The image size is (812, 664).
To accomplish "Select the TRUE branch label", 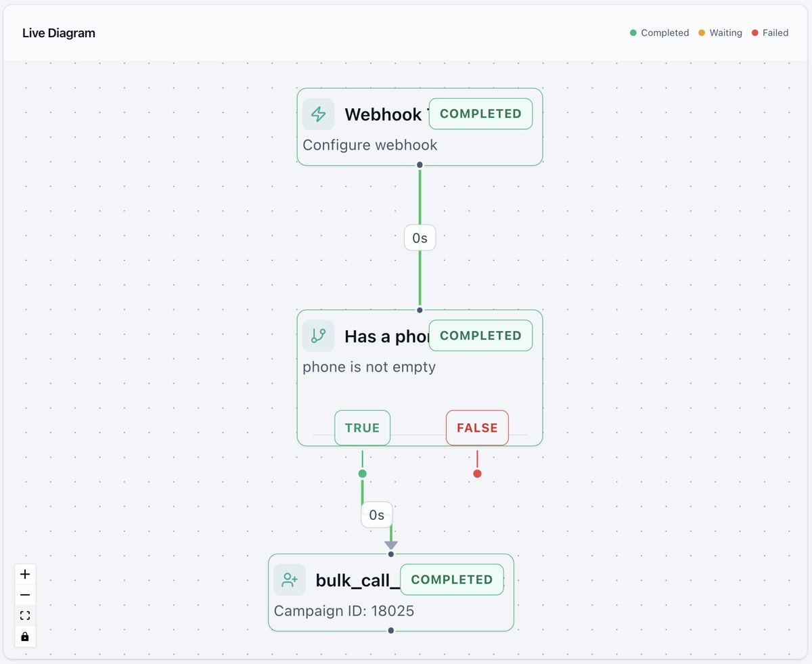I will pos(362,428).
